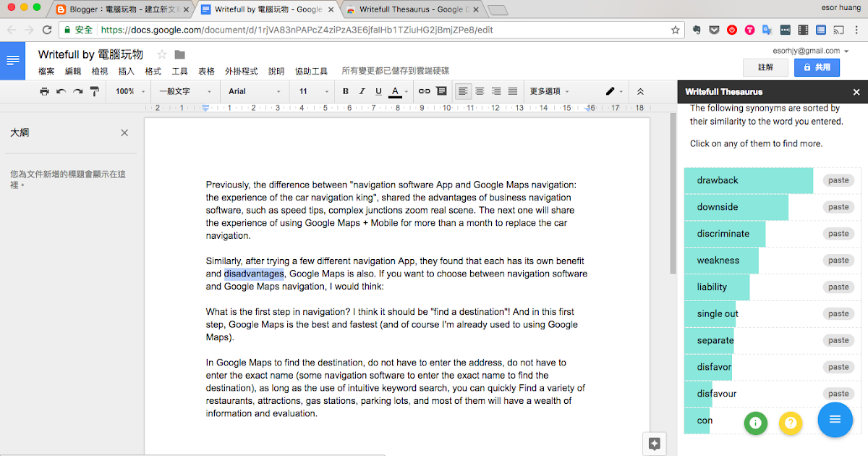The height and width of the screenshot is (456, 868).
Task: Reload the current page
Action: 47,30
